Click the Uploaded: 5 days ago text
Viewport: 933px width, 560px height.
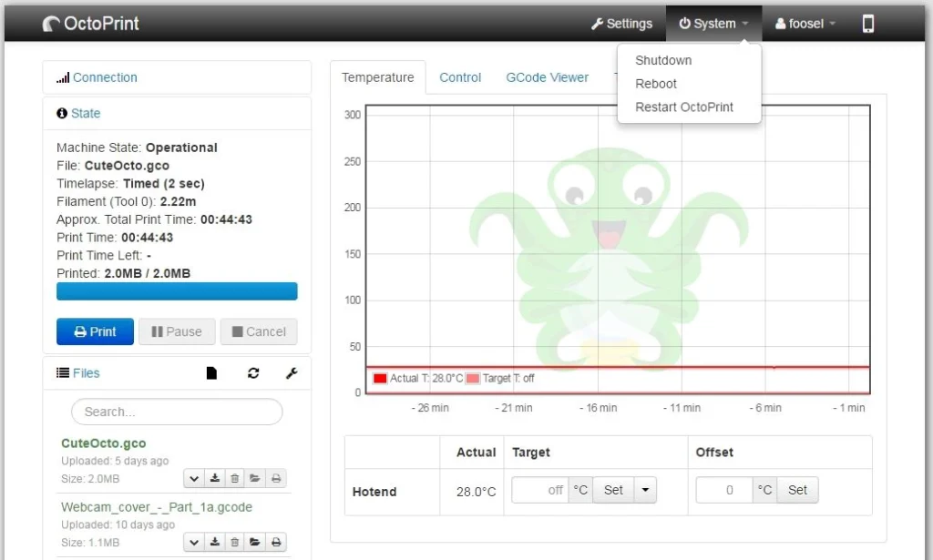115,461
